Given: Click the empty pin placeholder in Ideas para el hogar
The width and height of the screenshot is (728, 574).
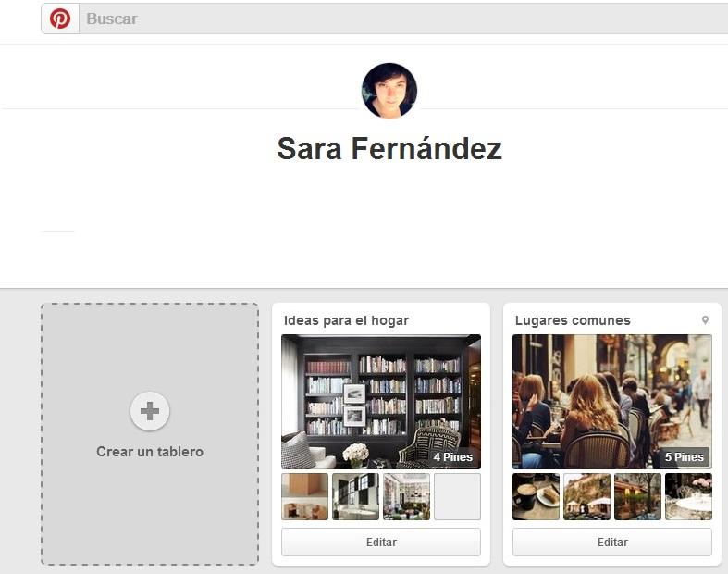Looking at the screenshot, I should [x=457, y=496].
